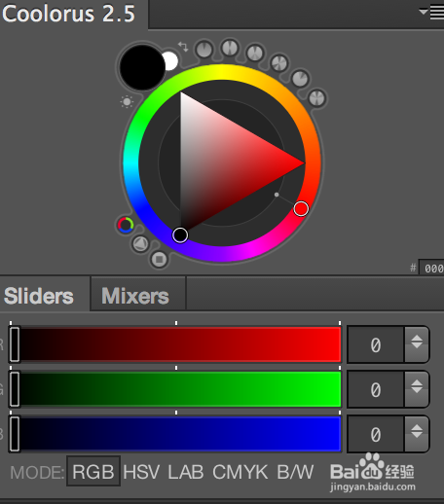
Task: Select the second color harmony dial icon
Action: click(230, 48)
